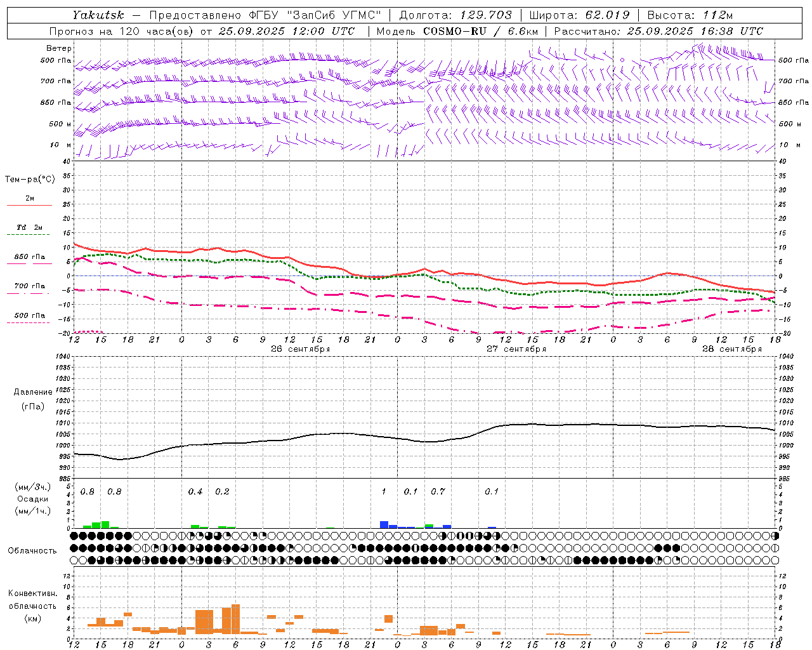Click the '0.2' precipitation value

point(222,492)
